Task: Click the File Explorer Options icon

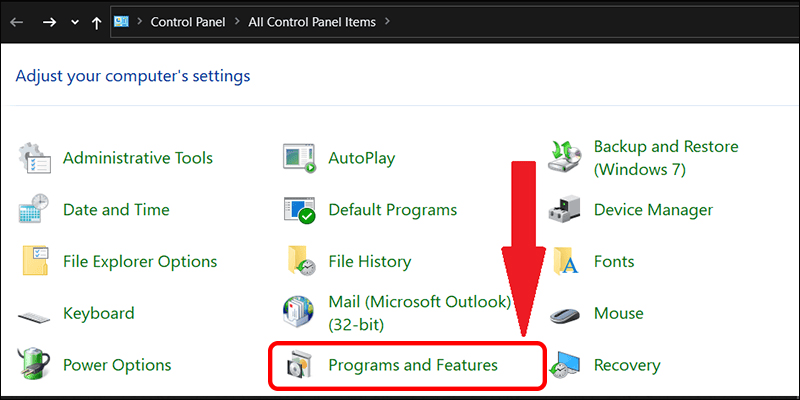Action: coord(36,262)
